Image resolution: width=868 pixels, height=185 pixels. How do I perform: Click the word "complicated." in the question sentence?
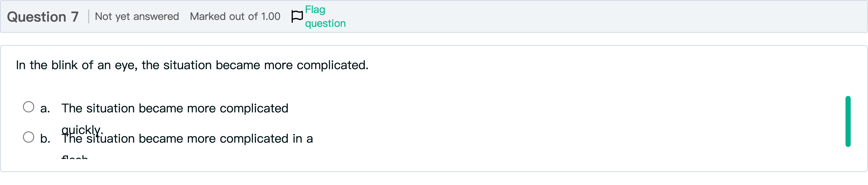[x=332, y=65]
